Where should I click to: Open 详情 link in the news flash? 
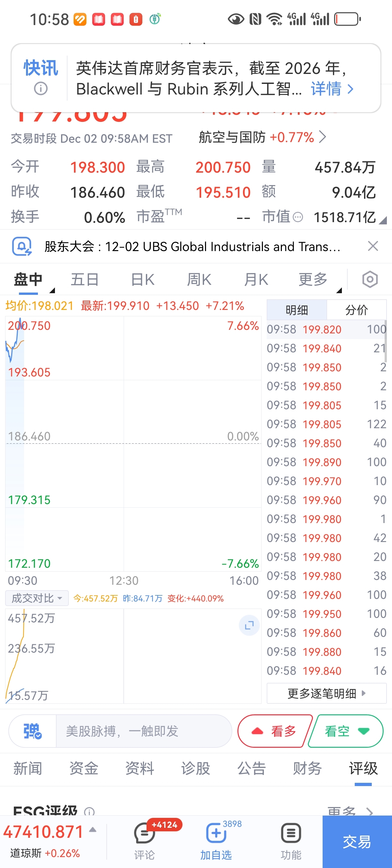332,89
